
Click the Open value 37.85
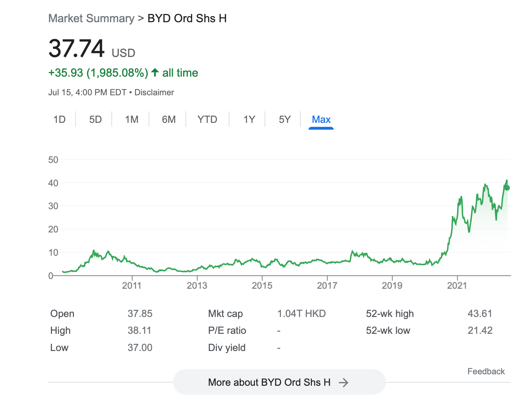140,313
